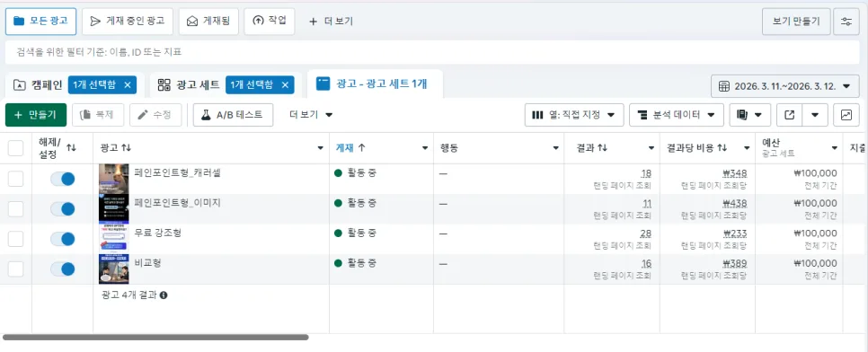Open the 광고 세트 tab

[188, 84]
